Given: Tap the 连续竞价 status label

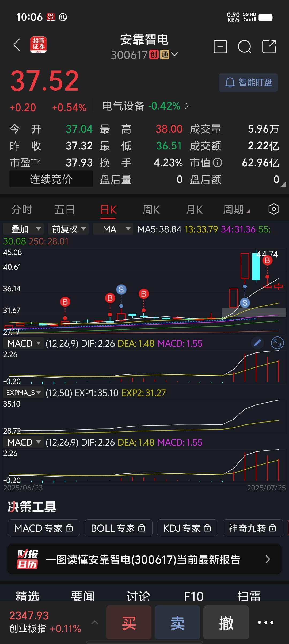Looking at the screenshot, I should click(51, 179).
